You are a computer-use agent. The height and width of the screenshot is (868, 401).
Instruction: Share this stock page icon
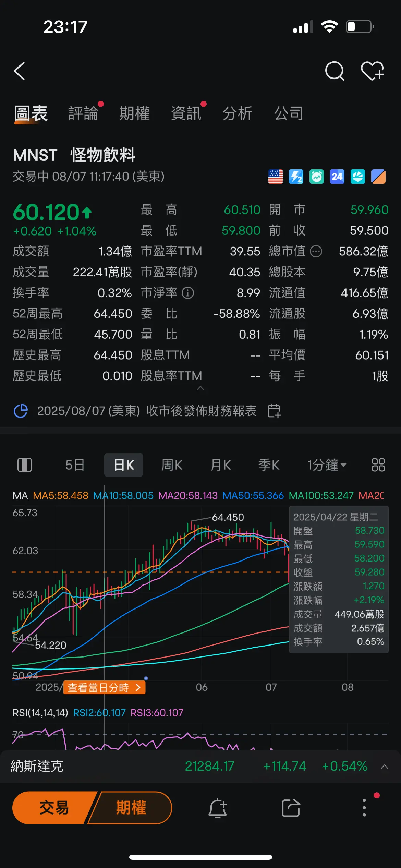[x=291, y=808]
